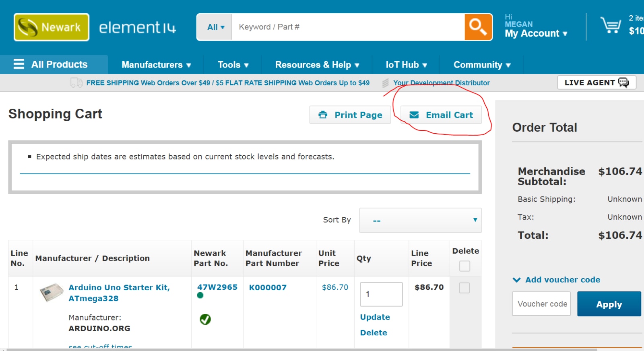
Task: Click Your Development Distributor link
Action: click(x=442, y=83)
